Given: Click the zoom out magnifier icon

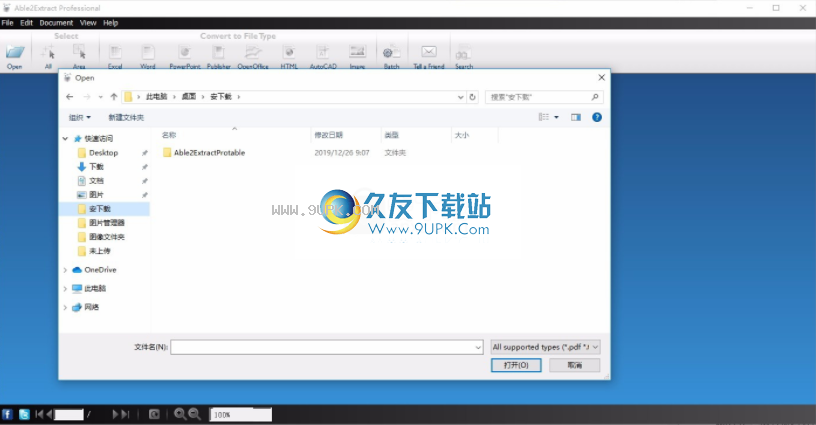Looking at the screenshot, I should pyautogui.click(x=195, y=415).
